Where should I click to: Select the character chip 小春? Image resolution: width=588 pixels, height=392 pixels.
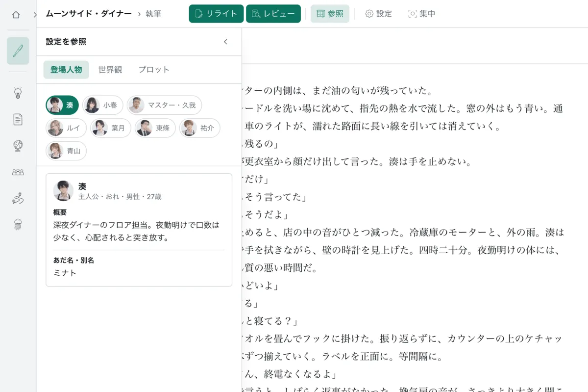[x=102, y=105]
